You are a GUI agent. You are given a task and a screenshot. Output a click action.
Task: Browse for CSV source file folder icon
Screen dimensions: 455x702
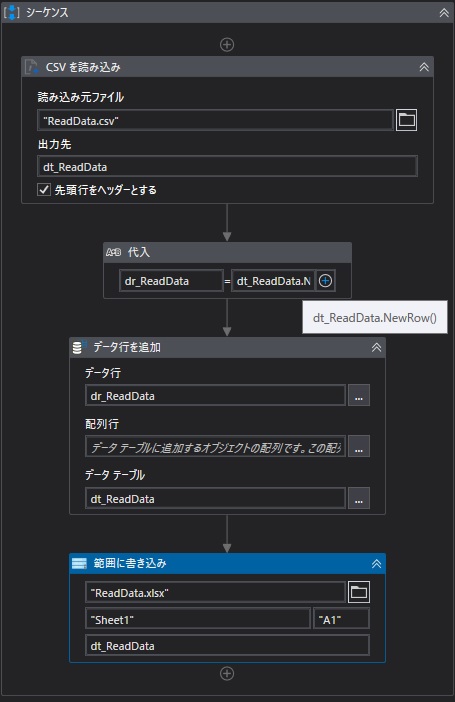(x=406, y=120)
